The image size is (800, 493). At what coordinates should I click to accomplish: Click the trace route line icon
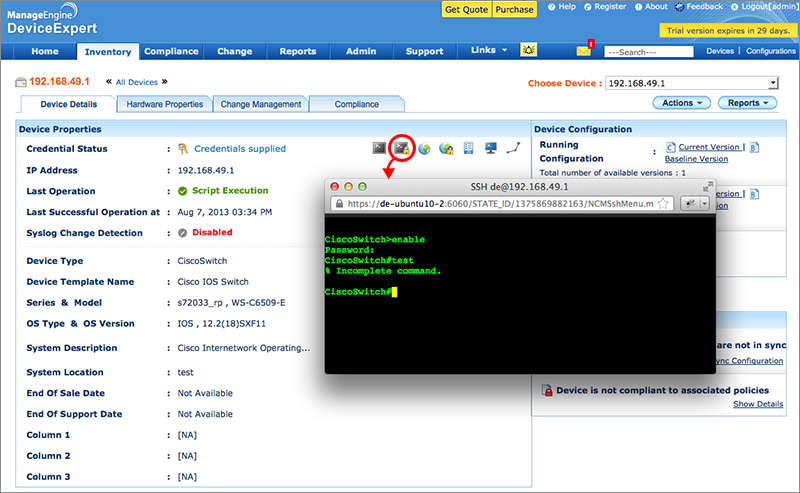click(513, 148)
